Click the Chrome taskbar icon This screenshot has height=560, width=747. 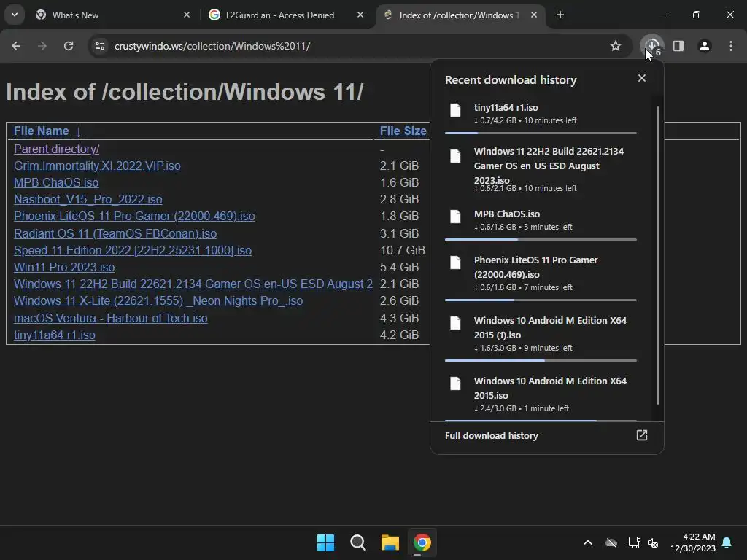pos(422,542)
